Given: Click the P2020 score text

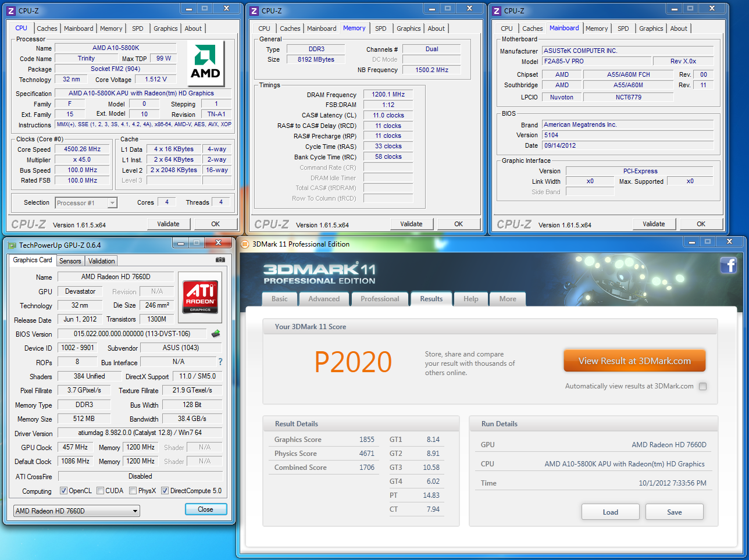Looking at the screenshot, I should point(353,362).
